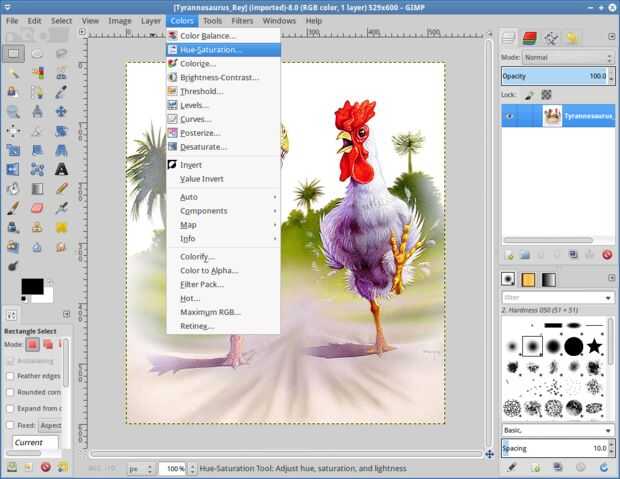Viewport: 620px width, 479px height.
Task: Open the Fixed Aspect dropdown
Action: click(51, 426)
